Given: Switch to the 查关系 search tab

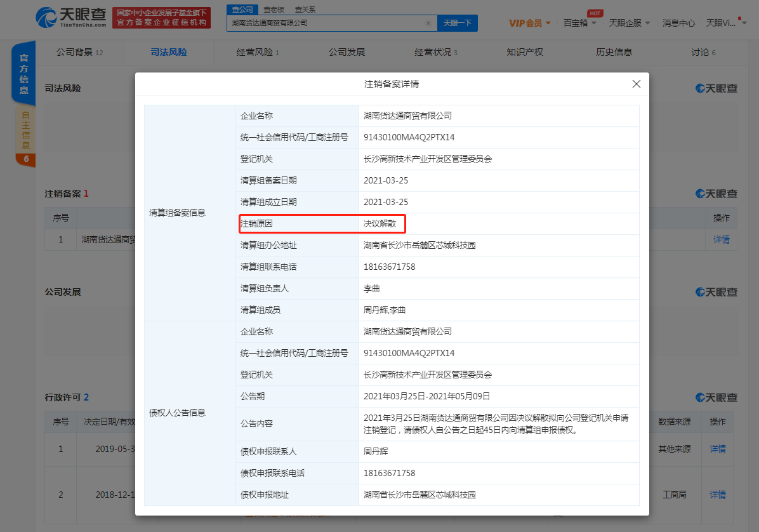Looking at the screenshot, I should click(x=305, y=10).
